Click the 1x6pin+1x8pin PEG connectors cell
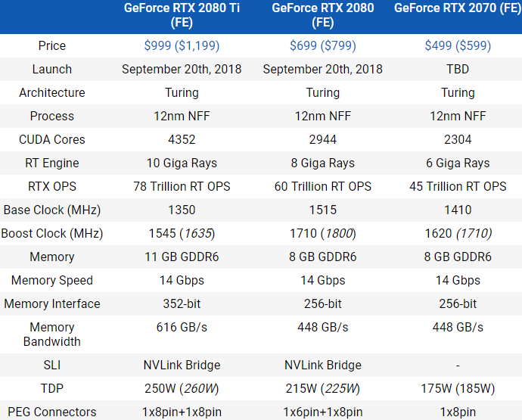The height and width of the screenshot is (420, 522). (322, 412)
